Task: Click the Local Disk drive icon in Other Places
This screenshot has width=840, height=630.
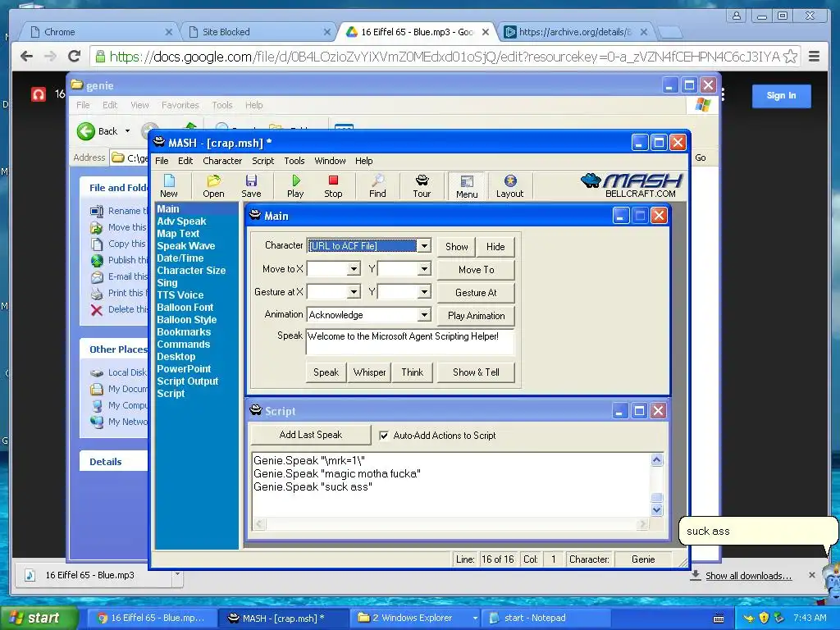Action: point(97,373)
